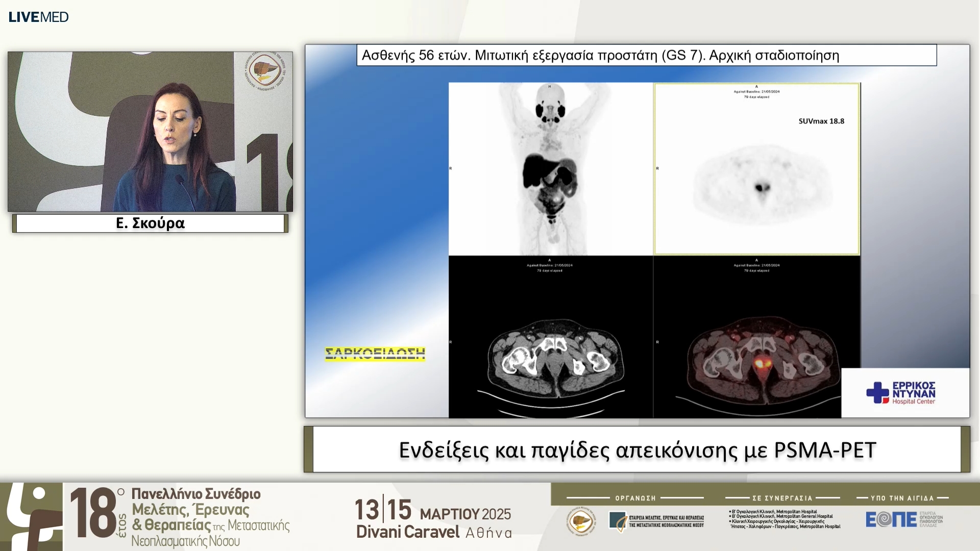Viewport: 980px width, 551px height.
Task: Click the blue cross hospital icon
Action: (877, 392)
